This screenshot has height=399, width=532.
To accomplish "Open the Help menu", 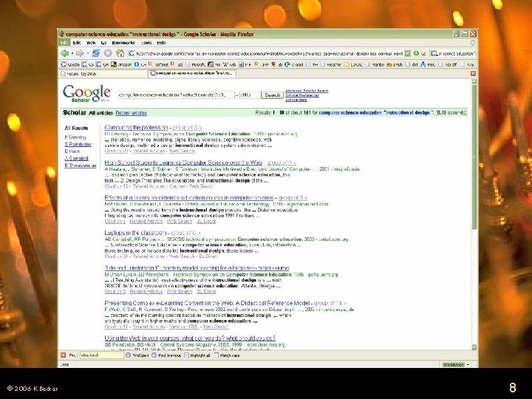I will coord(161,43).
